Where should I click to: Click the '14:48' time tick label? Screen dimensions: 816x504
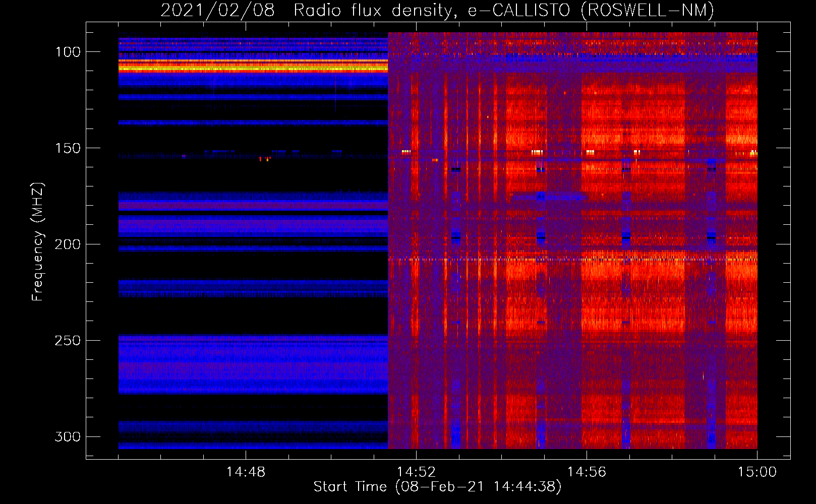point(246,472)
